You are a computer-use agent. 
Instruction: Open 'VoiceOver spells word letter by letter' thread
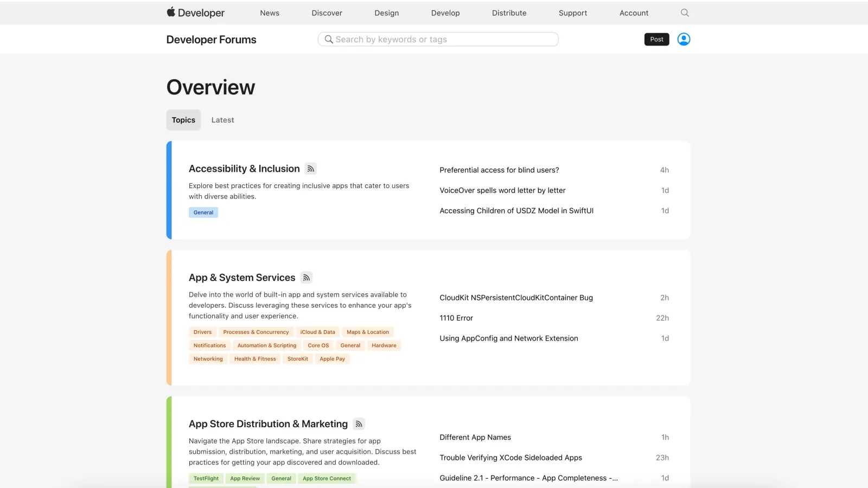pyautogui.click(x=502, y=190)
